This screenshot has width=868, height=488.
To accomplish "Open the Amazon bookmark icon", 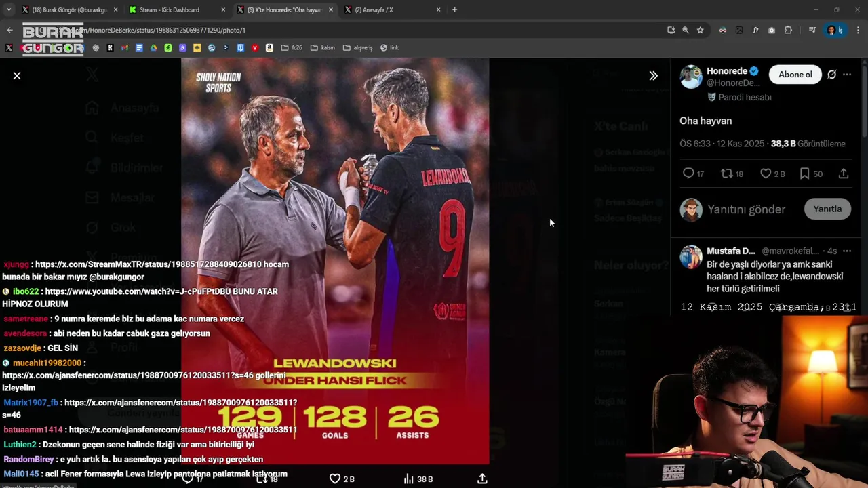I will (x=269, y=47).
